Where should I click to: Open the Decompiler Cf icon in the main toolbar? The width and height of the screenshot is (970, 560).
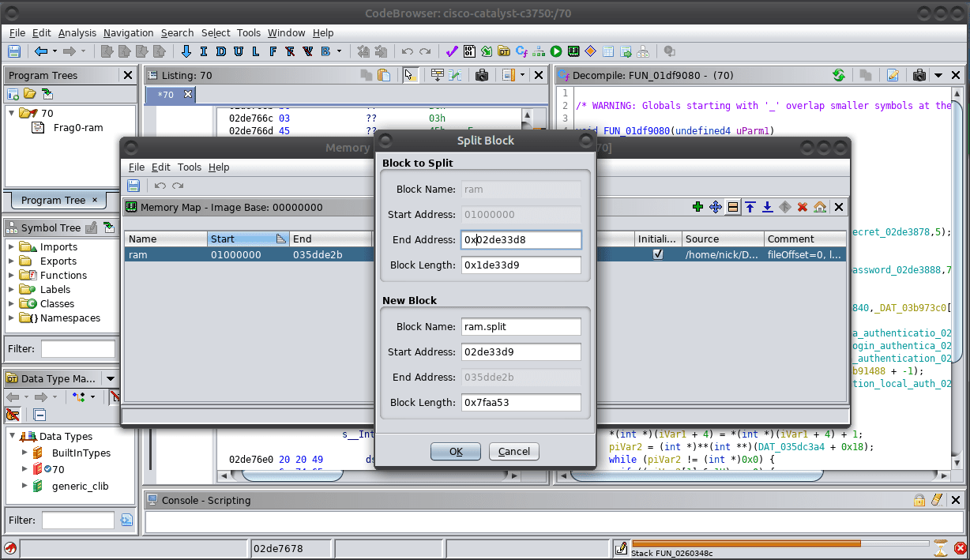pos(521,51)
